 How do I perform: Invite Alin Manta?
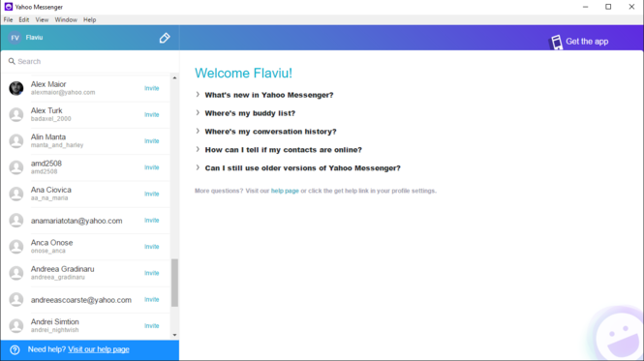[x=151, y=141]
